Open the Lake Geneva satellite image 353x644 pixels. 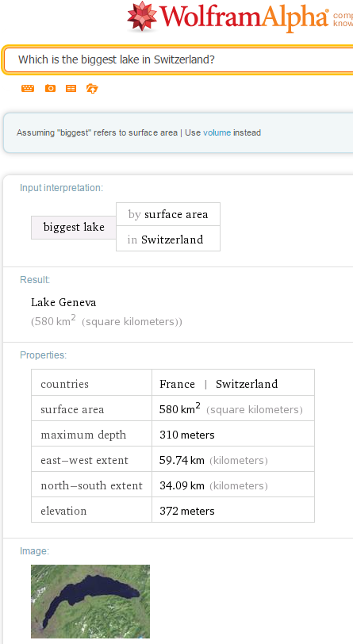[x=90, y=601]
